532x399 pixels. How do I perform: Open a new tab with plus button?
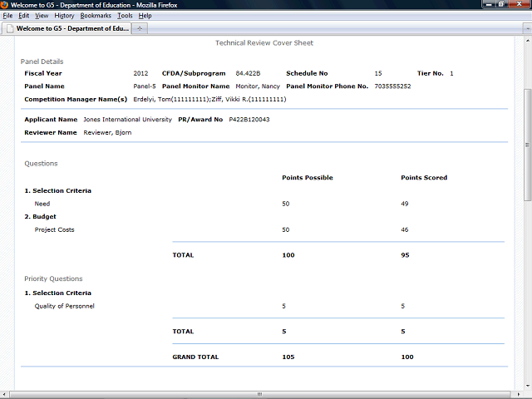tap(140, 28)
